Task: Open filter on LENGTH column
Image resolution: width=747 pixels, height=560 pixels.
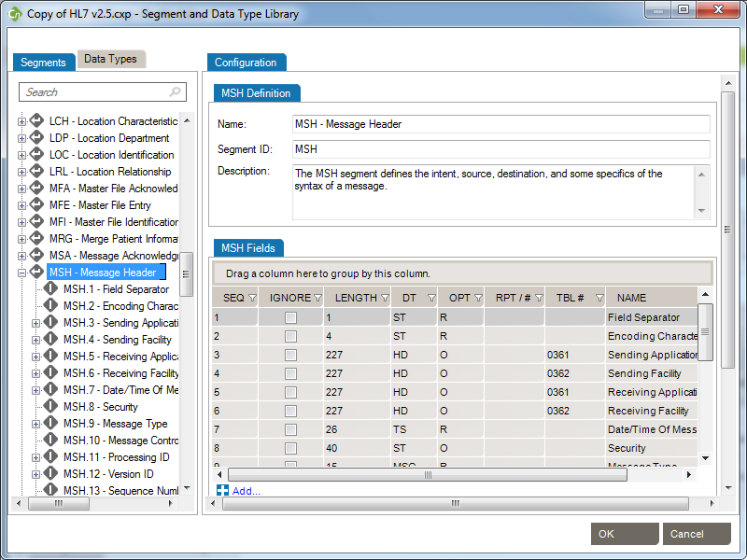Action: [x=385, y=298]
